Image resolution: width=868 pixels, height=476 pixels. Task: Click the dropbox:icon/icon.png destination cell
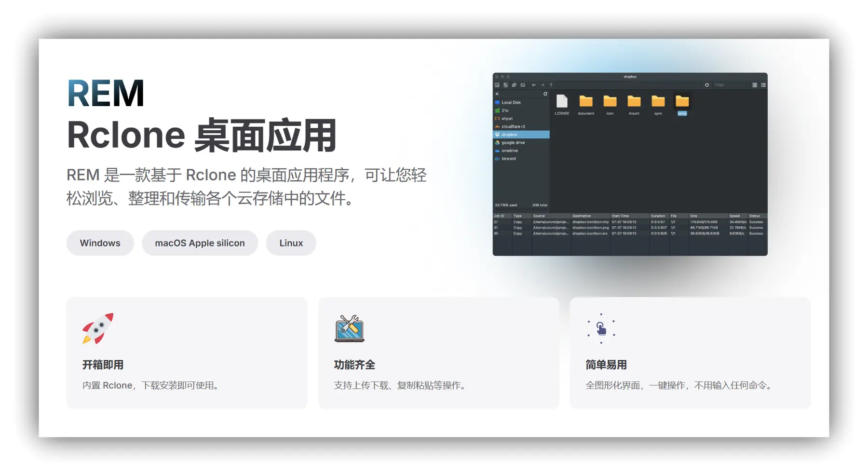(591, 228)
